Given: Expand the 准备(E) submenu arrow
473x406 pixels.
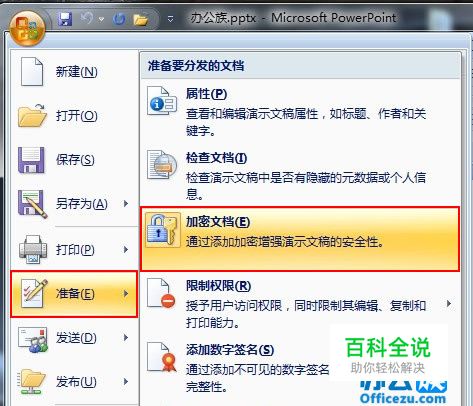Looking at the screenshot, I should (126, 293).
